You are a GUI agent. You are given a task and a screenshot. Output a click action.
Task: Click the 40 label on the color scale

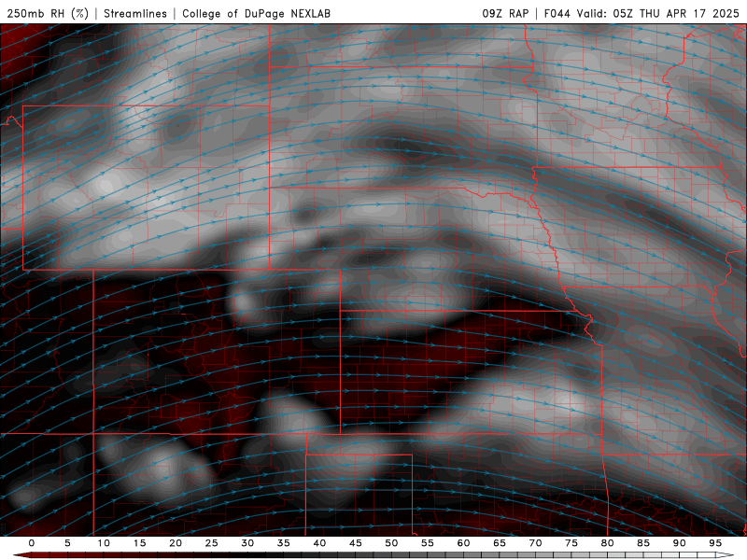[319, 543]
